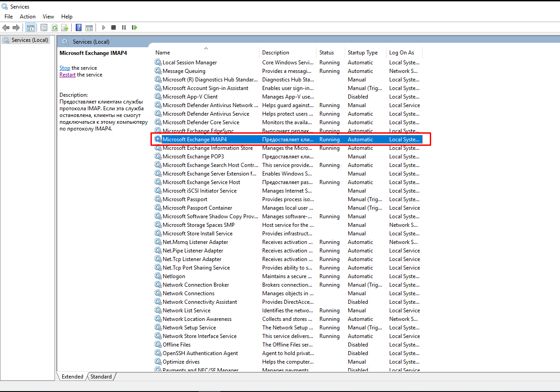
Task: Click the gear icon of Network List Service
Action: pos(158,311)
